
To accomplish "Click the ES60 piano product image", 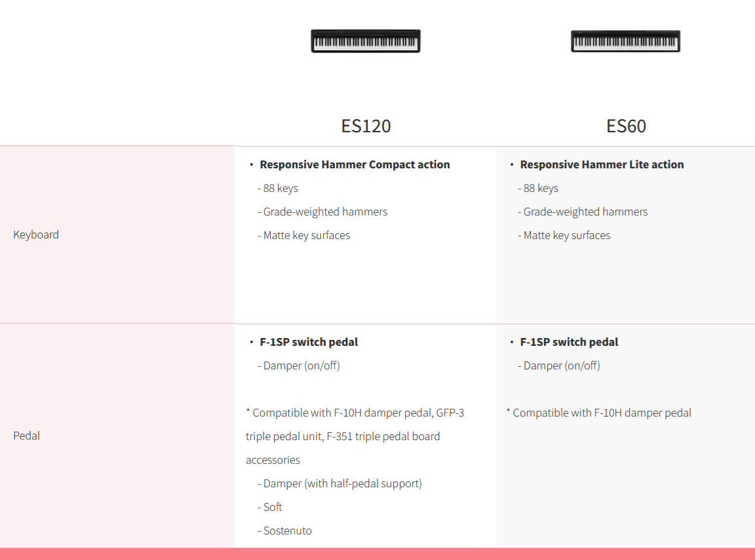I will click(x=625, y=41).
